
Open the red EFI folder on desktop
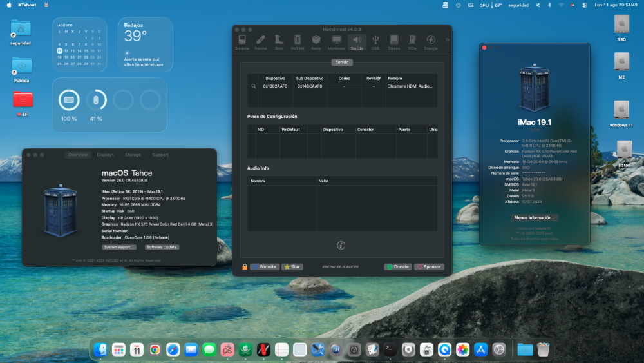point(23,104)
